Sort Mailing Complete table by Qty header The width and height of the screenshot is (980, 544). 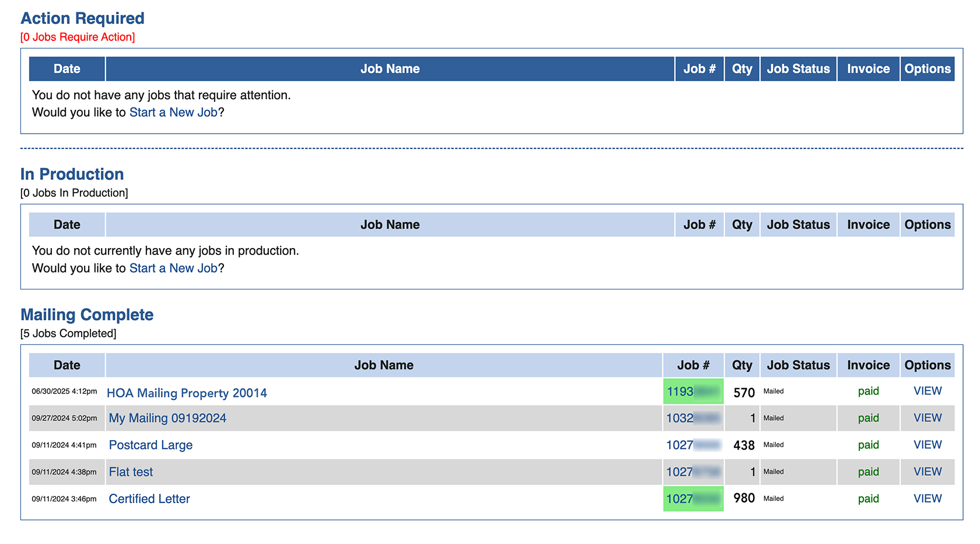[x=742, y=365]
